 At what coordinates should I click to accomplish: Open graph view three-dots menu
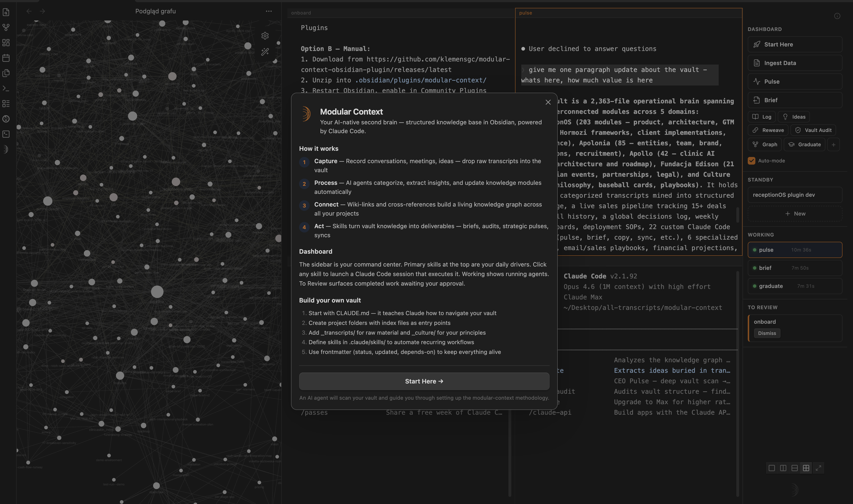[269, 11]
